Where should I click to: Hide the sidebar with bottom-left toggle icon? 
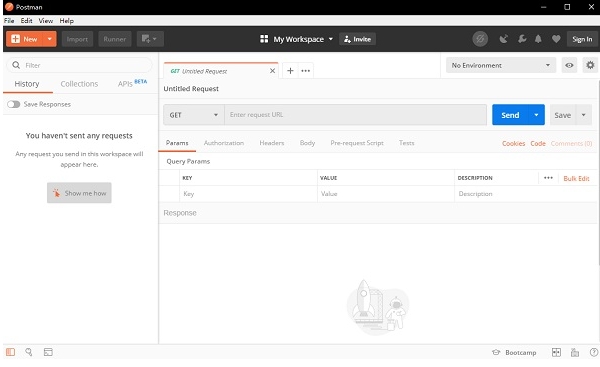click(x=10, y=352)
